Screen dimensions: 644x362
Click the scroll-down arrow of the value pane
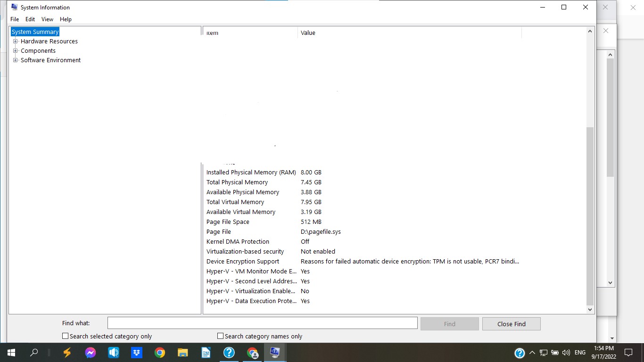coord(590,309)
